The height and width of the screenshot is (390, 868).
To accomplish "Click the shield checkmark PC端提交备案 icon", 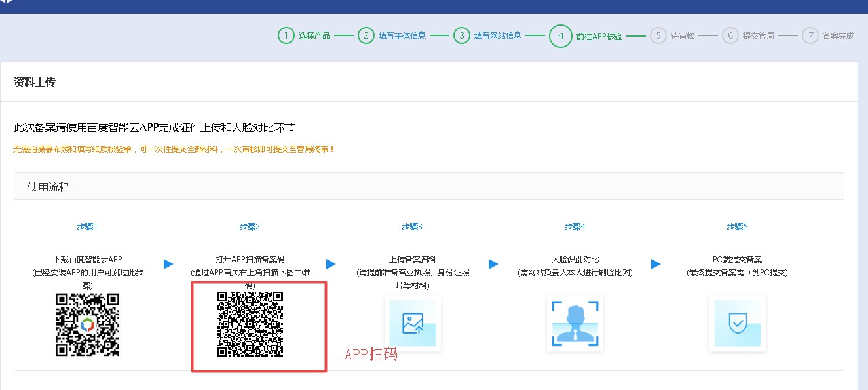I will pyautogui.click(x=738, y=323).
